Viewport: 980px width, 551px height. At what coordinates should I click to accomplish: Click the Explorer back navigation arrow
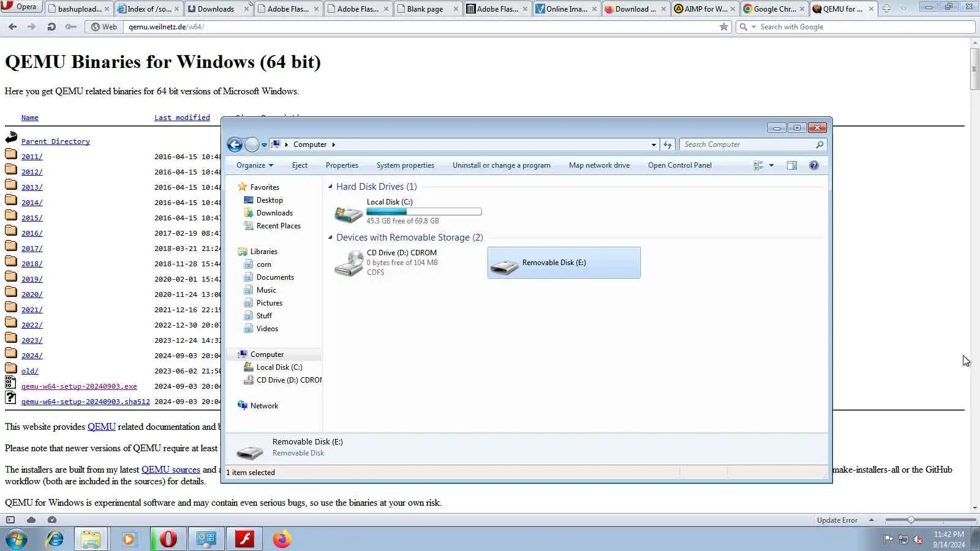click(x=235, y=144)
